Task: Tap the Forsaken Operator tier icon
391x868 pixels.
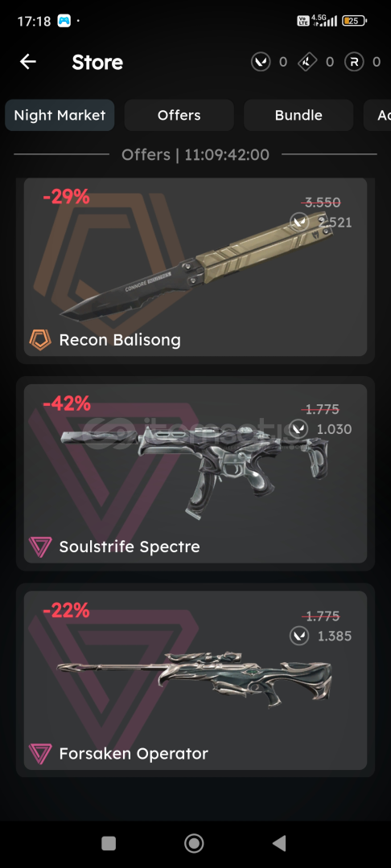Action: click(40, 753)
